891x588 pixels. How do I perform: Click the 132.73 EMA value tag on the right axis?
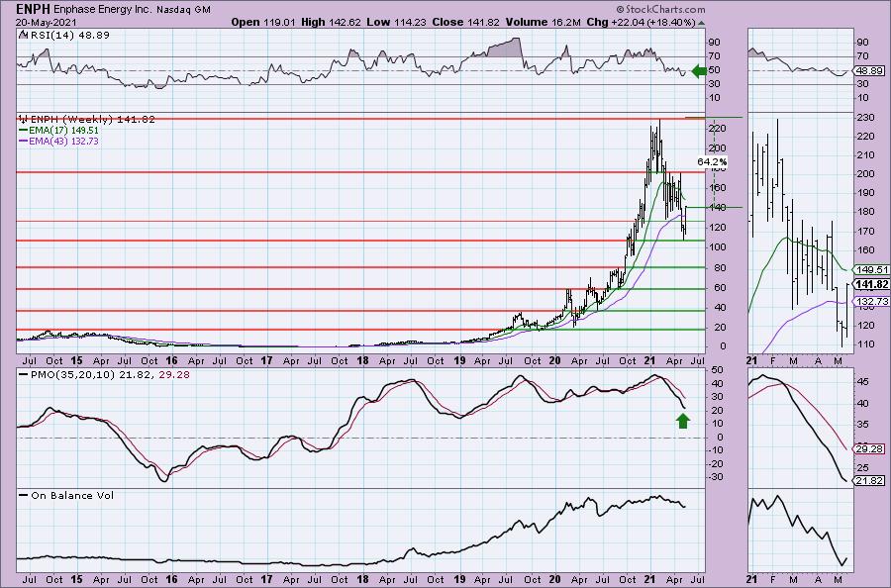[x=871, y=301]
